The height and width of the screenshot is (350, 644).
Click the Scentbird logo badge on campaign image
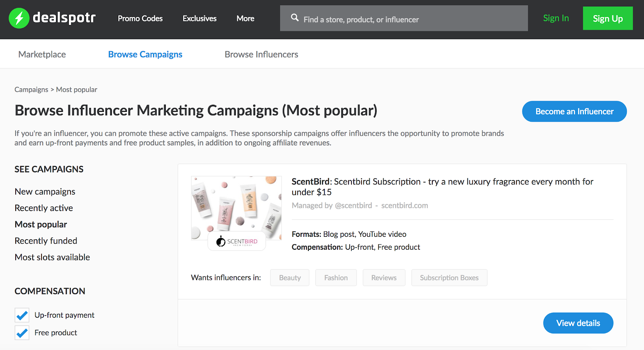pyautogui.click(x=237, y=241)
